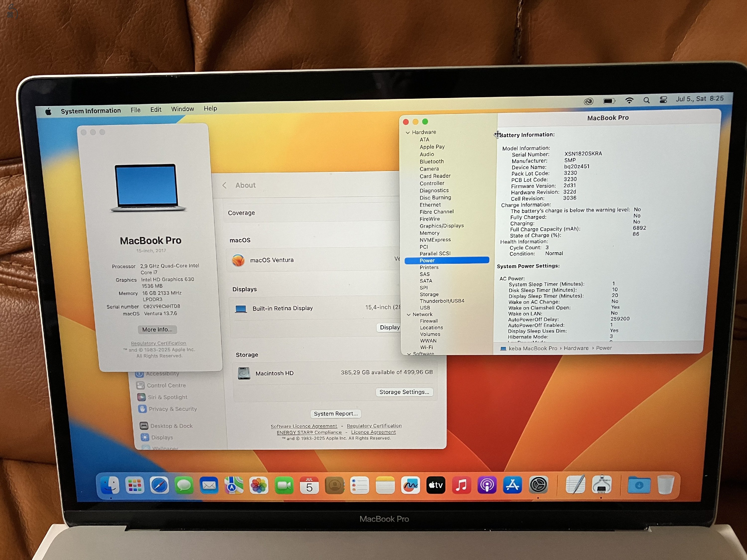The height and width of the screenshot is (560, 747).
Task: Click the date and time display
Action: pos(699,99)
